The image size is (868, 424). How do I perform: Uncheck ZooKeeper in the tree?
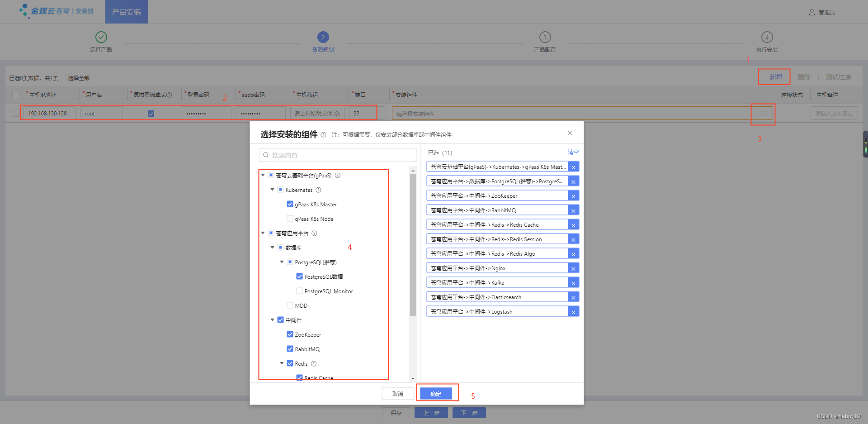click(x=290, y=334)
